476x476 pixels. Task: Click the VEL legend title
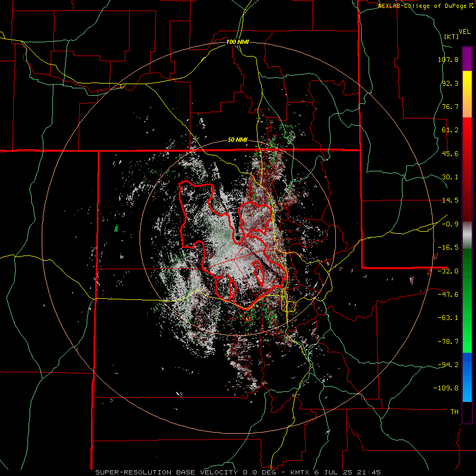coord(464,32)
